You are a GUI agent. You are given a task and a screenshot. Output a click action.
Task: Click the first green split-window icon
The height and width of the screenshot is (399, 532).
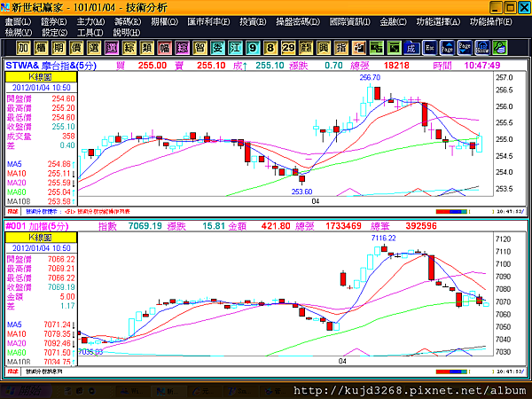point(376,48)
